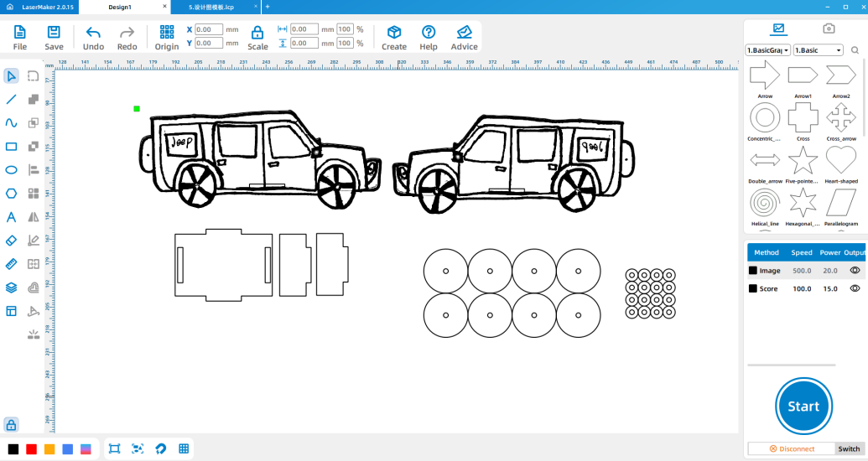This screenshot has height=461, width=868.
Task: Click the align left tool icon
Action: click(34, 170)
